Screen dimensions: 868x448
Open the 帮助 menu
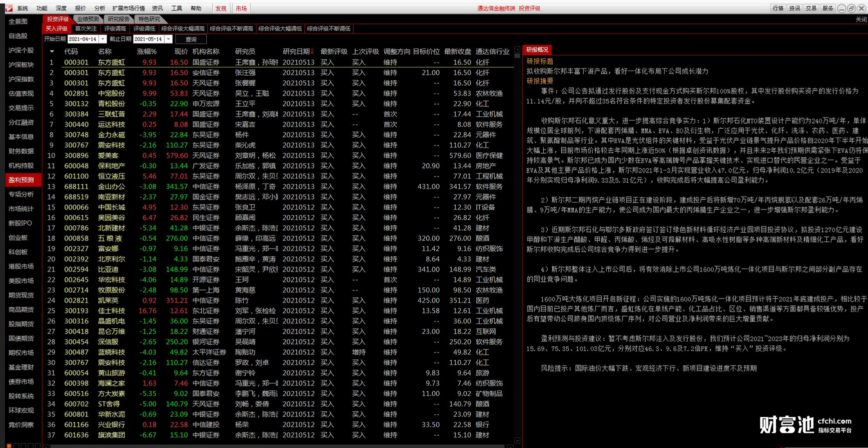(196, 8)
